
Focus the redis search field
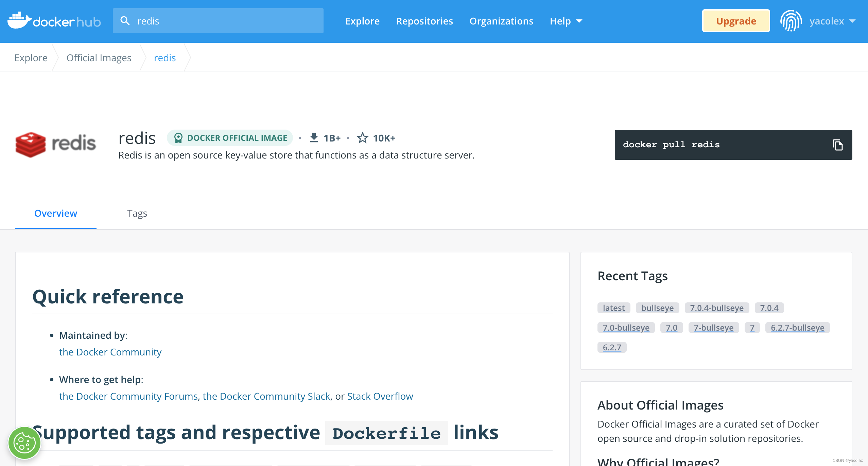[x=218, y=21]
